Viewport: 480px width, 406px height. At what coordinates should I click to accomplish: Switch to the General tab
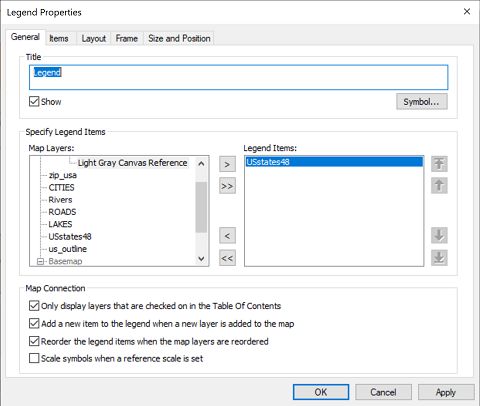tap(25, 37)
